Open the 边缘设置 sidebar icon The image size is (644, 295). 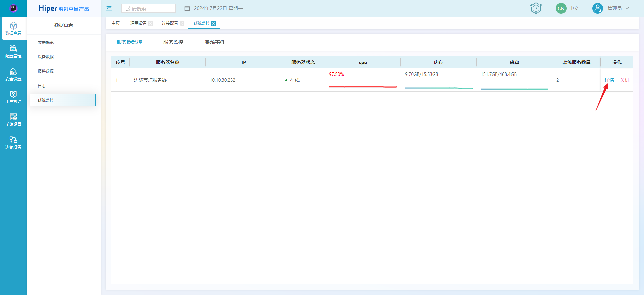coord(13,143)
